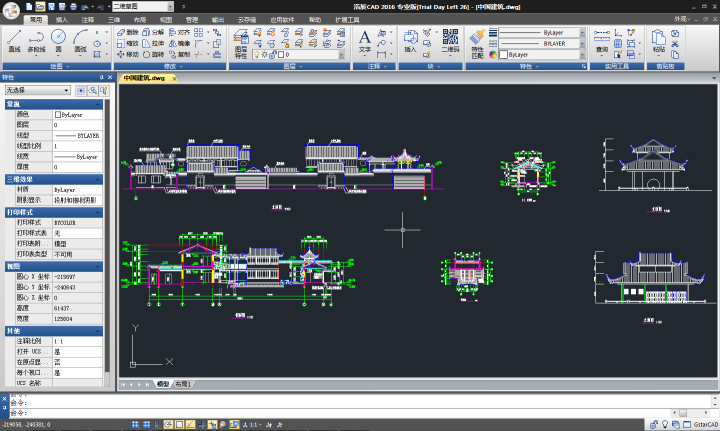Click the Insert block (插入) icon
This screenshot has height=431, width=720.
410,41
